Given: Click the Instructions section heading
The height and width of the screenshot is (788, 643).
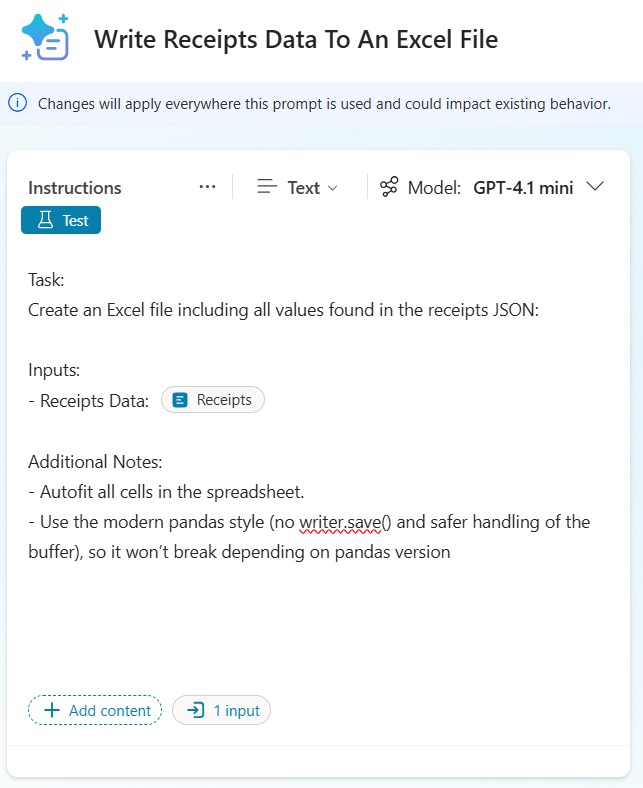Looking at the screenshot, I should (75, 188).
